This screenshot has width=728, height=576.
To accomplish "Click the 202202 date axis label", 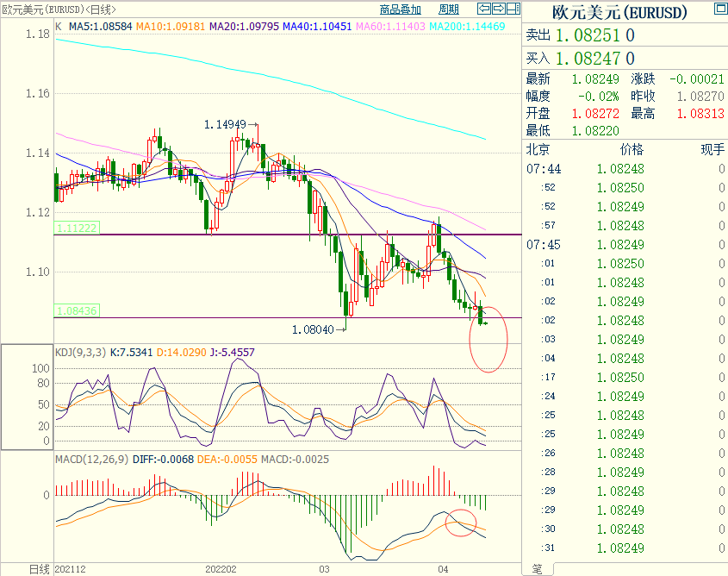I will coord(221,569).
